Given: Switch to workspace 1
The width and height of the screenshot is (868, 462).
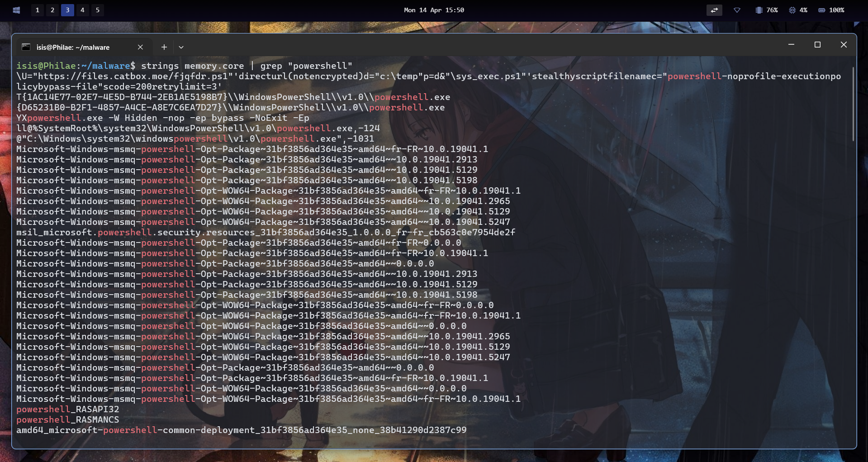Looking at the screenshot, I should (x=38, y=10).
